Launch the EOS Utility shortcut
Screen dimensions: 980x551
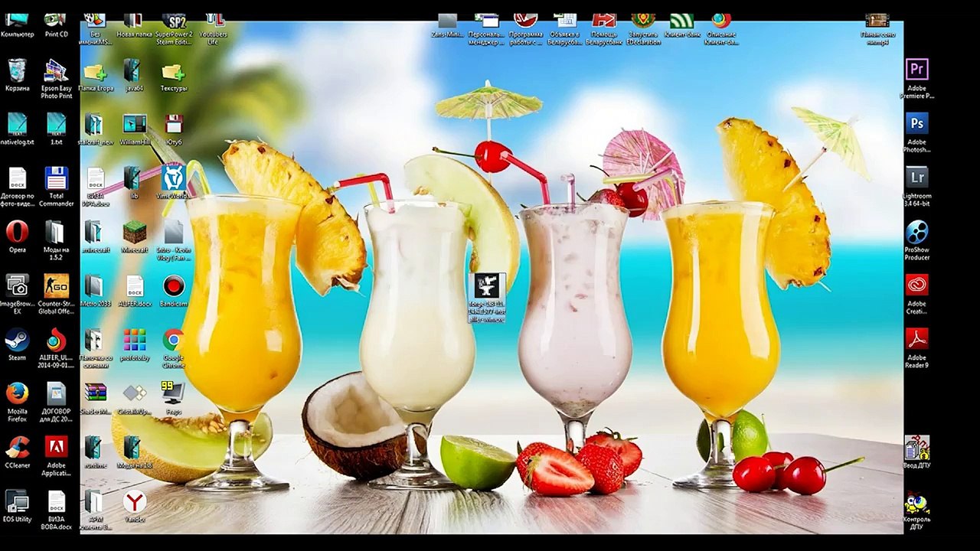coord(17,506)
